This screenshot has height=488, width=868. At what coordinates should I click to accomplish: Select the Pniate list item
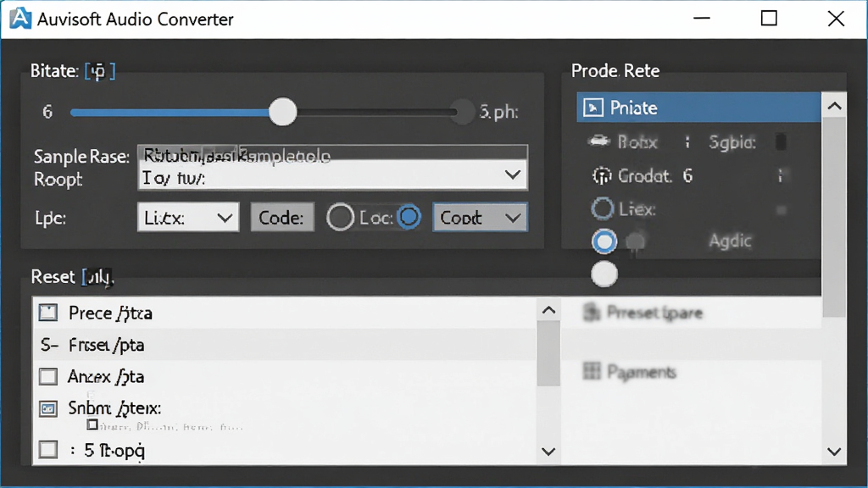point(699,108)
